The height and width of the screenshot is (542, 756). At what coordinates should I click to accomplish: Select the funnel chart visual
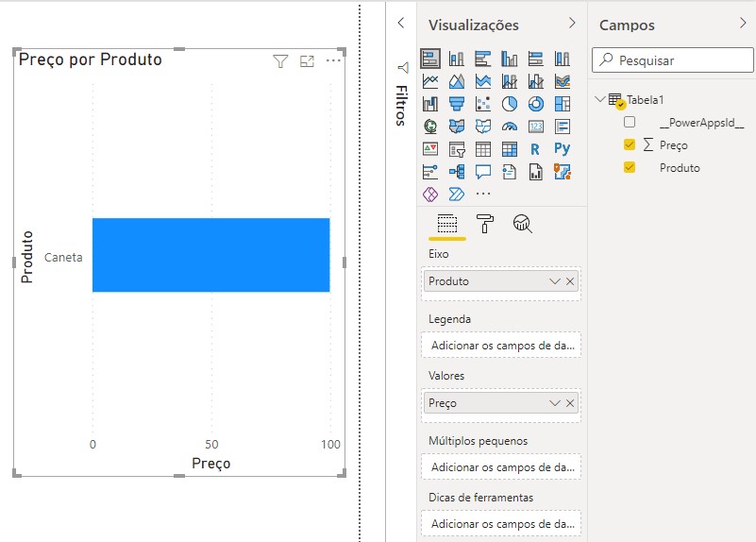coord(457,104)
